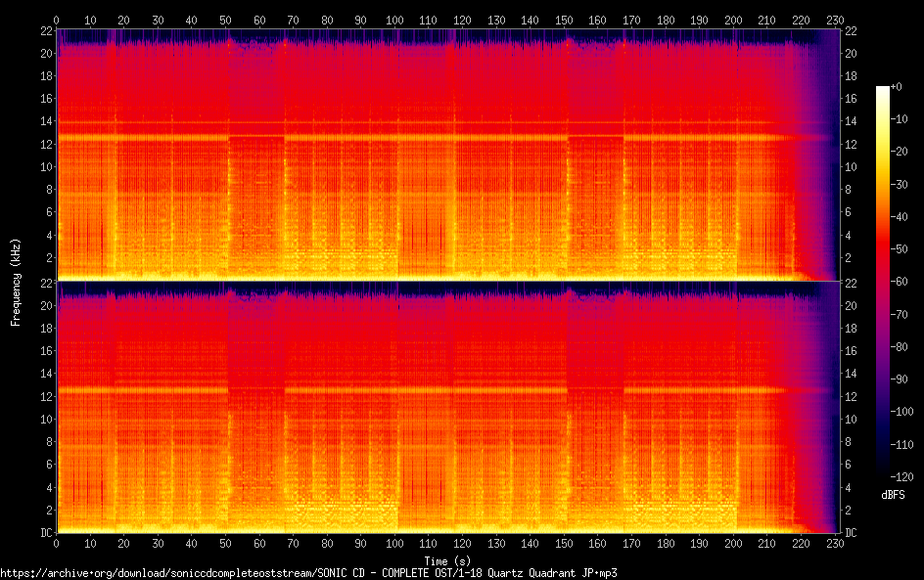
Task: Click the "DC" label at bottom-right frequency axis
Action: pos(851,533)
